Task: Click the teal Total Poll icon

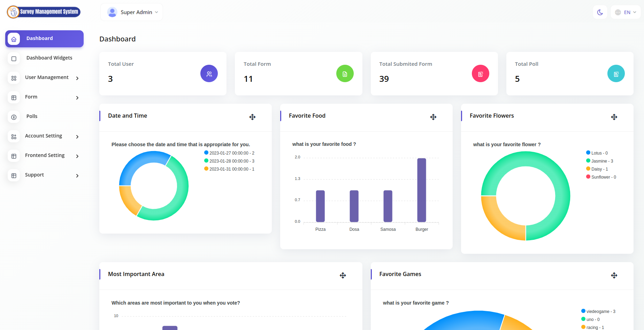Action: point(616,74)
